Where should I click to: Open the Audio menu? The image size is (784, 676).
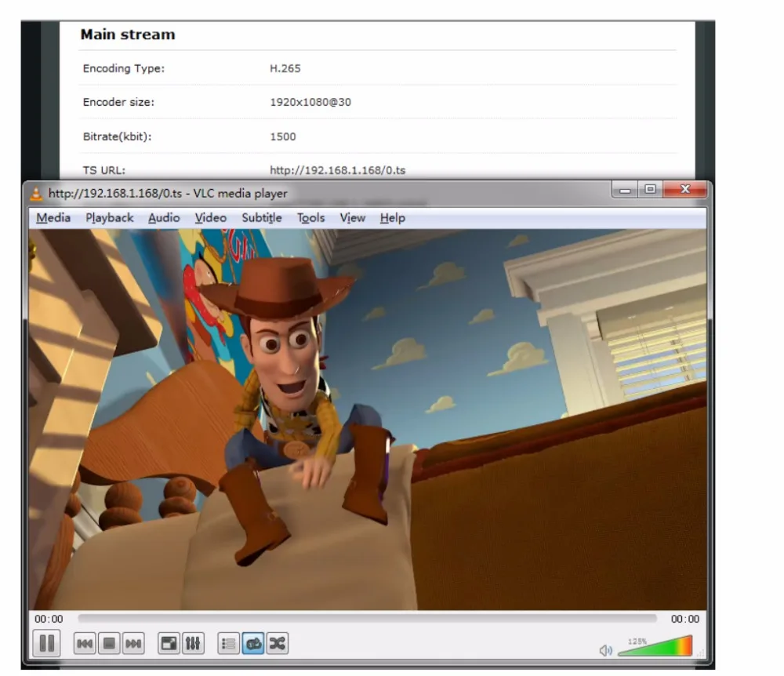coord(164,218)
